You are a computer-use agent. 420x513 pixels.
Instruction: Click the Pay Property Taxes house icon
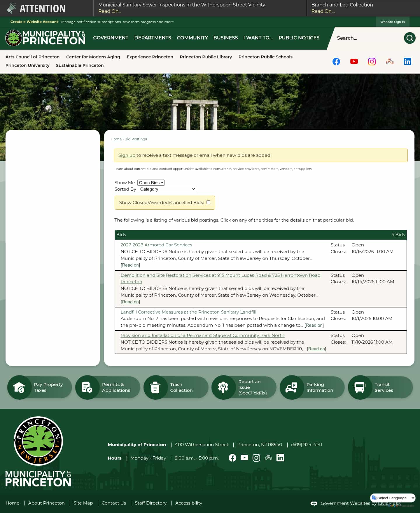[19, 387]
